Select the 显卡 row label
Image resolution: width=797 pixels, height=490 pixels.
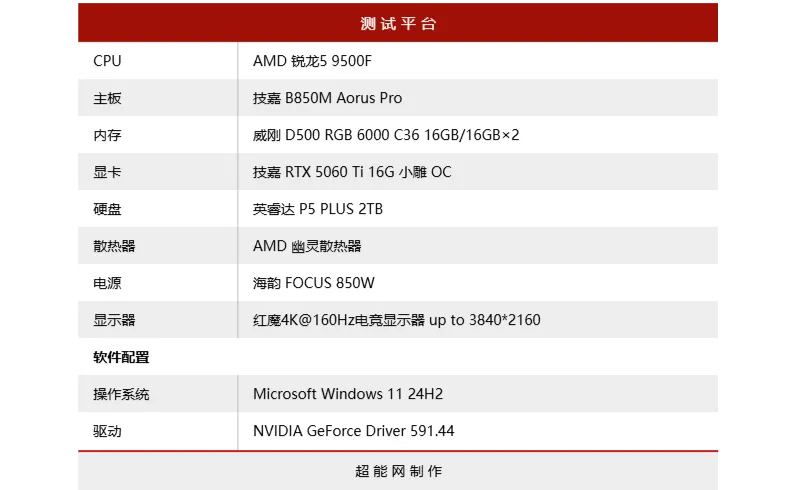[107, 172]
